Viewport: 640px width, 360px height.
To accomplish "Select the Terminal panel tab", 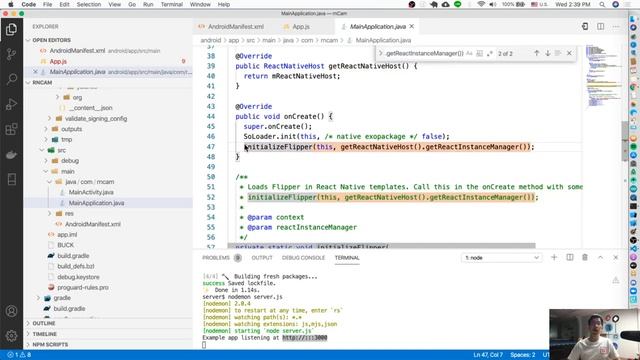I will (347, 258).
